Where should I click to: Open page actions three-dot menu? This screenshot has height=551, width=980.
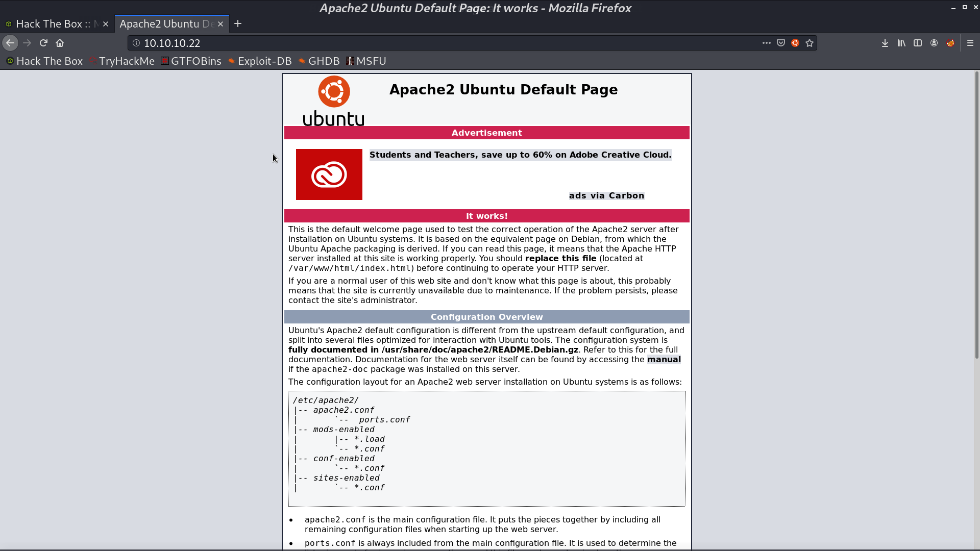[x=767, y=43]
